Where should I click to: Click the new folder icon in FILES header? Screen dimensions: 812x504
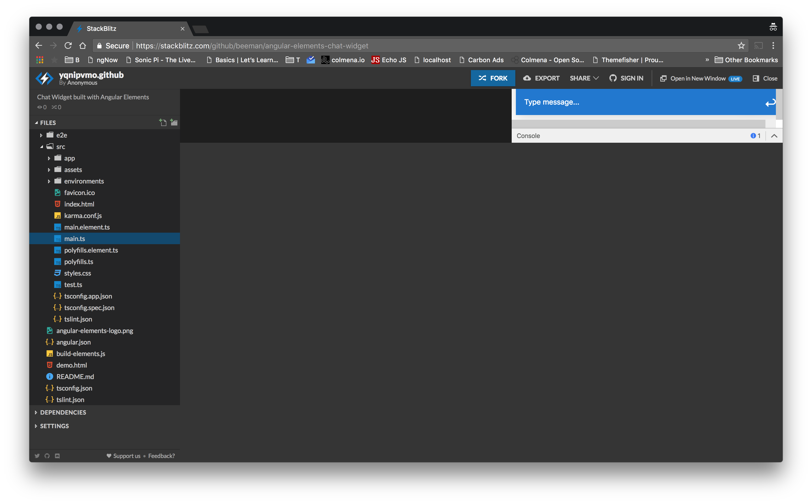tap(174, 122)
